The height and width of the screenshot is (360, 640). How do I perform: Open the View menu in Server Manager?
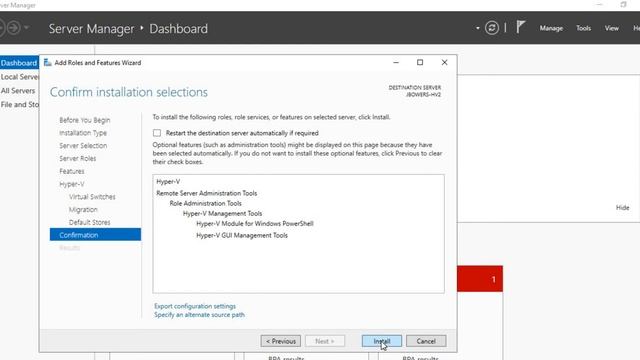point(611,28)
